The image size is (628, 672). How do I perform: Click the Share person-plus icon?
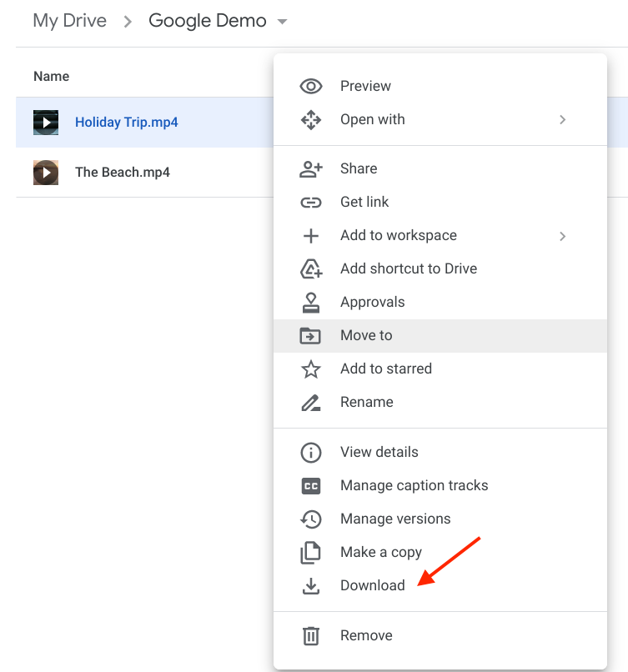click(x=311, y=169)
